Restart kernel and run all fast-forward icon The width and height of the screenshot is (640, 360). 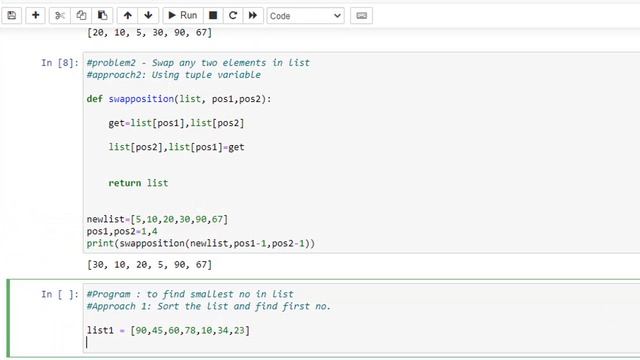click(253, 16)
